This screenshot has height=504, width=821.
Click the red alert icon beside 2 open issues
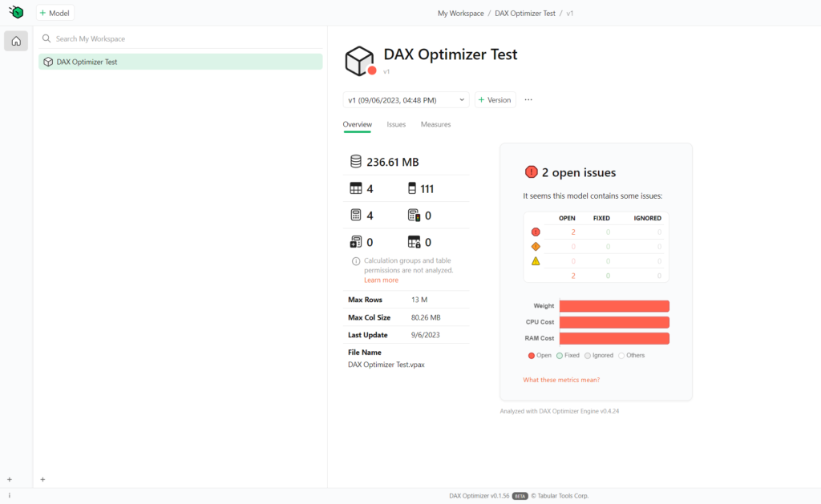(x=531, y=172)
